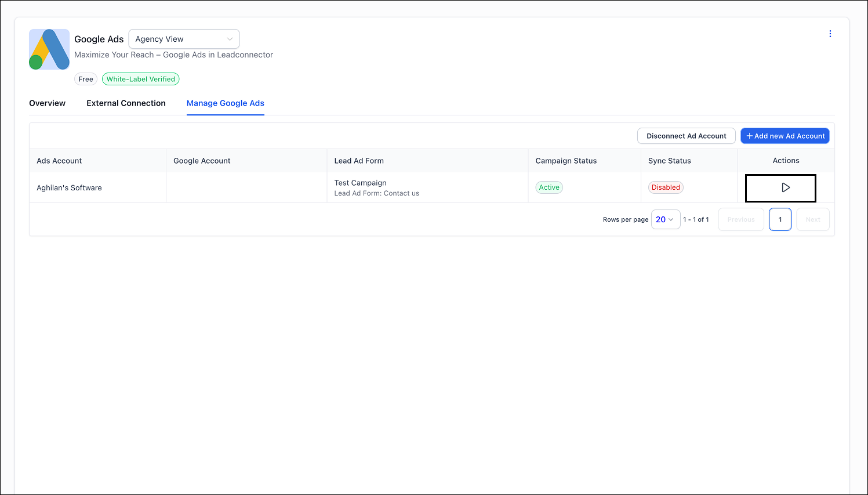This screenshot has width=868, height=495.
Task: Click the 1 - 1 of 1 count
Action: pyautogui.click(x=696, y=219)
